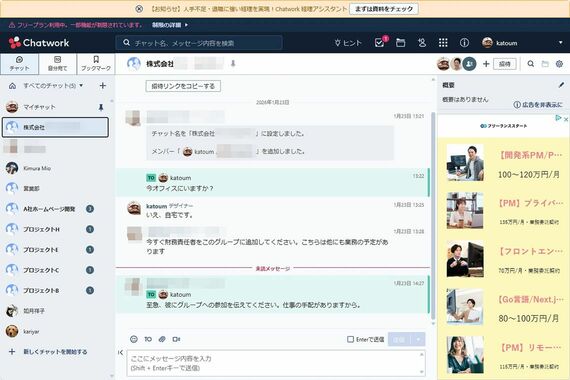Image resolution: width=570 pixels, height=380 pixels.
Task: Click the AdChoices triangle icon
Action: point(558,119)
